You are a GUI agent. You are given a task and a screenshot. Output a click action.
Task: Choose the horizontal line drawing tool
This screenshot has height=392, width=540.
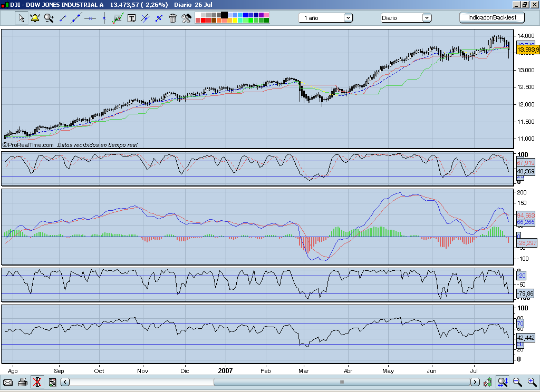[90, 18]
